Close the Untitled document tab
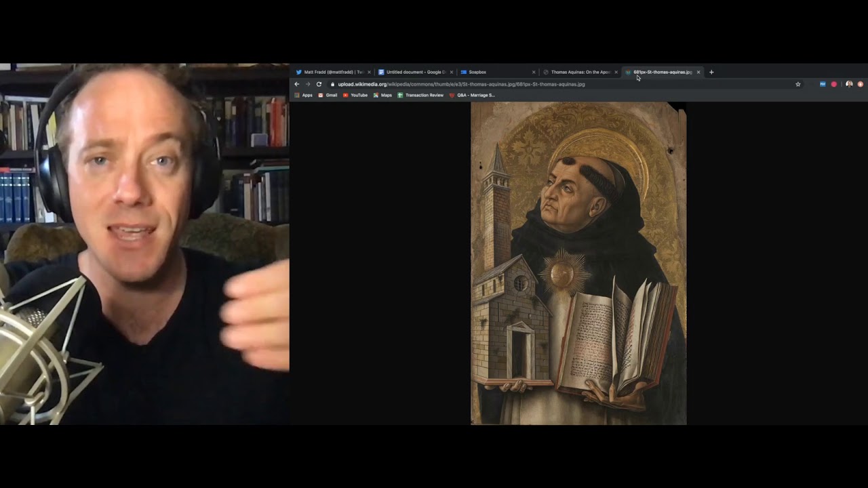This screenshot has height=488, width=868. pyautogui.click(x=451, y=72)
